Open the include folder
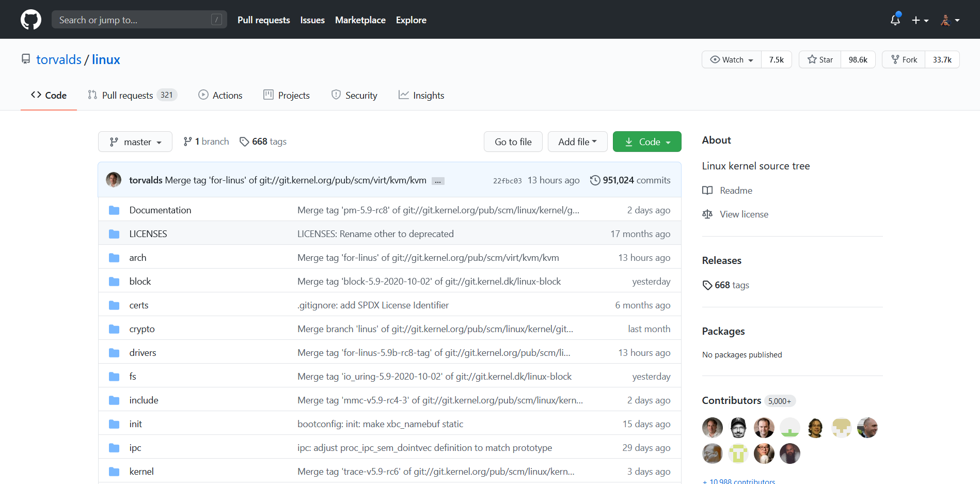The height and width of the screenshot is (484, 980). click(x=144, y=400)
